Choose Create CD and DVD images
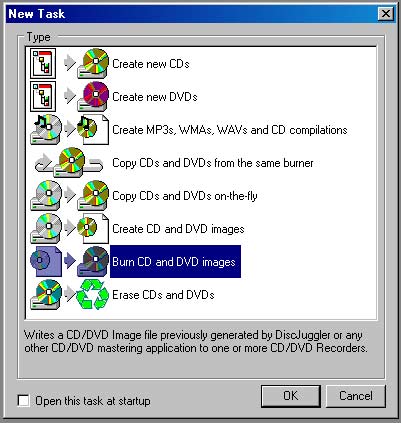Screen dimensions: 401x423 pos(178,229)
